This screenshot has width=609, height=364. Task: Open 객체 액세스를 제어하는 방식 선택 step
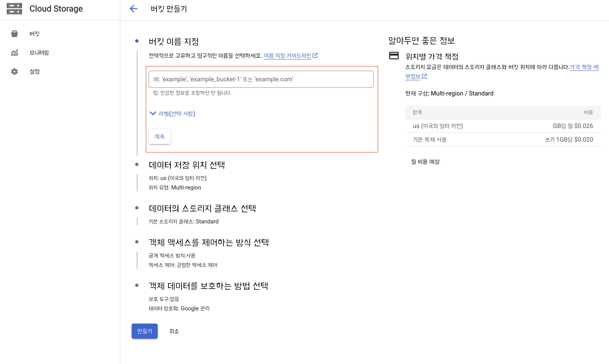pyautogui.click(x=209, y=242)
